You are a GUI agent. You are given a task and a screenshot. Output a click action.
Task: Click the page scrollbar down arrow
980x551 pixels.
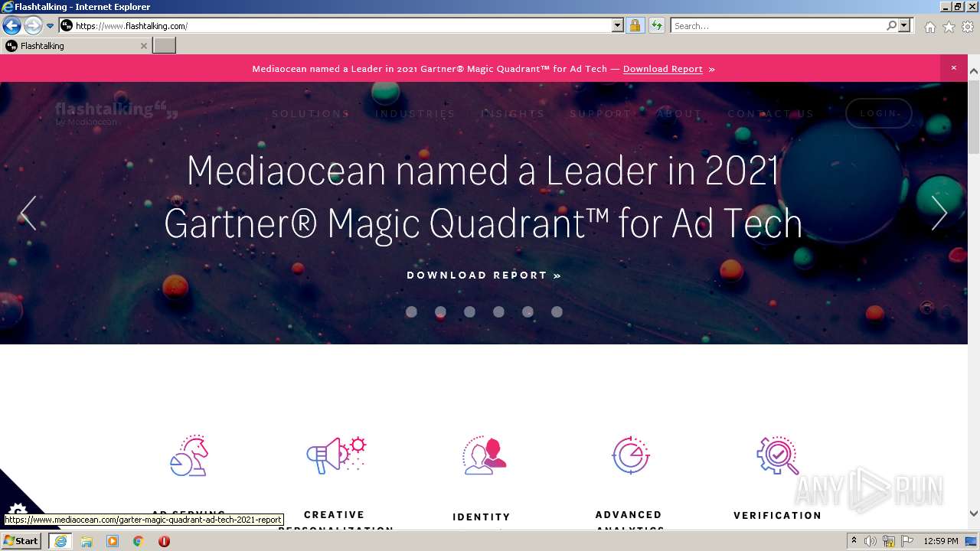[974, 514]
